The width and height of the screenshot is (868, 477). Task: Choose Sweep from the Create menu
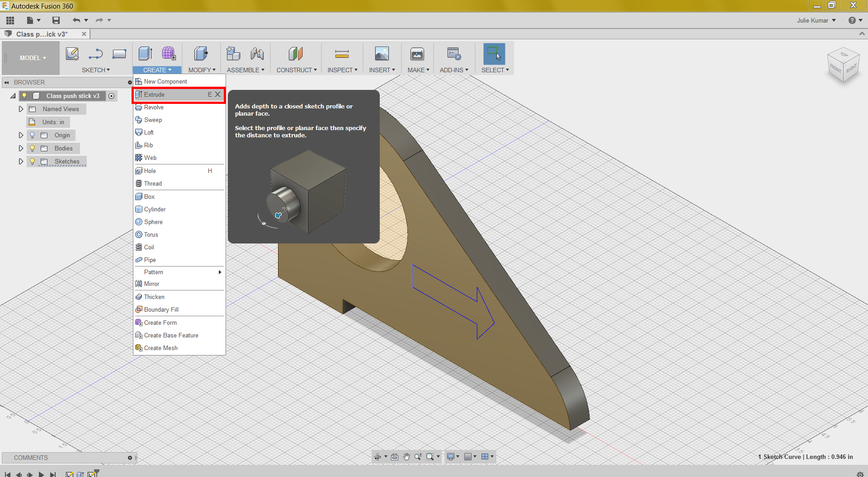tap(179, 120)
